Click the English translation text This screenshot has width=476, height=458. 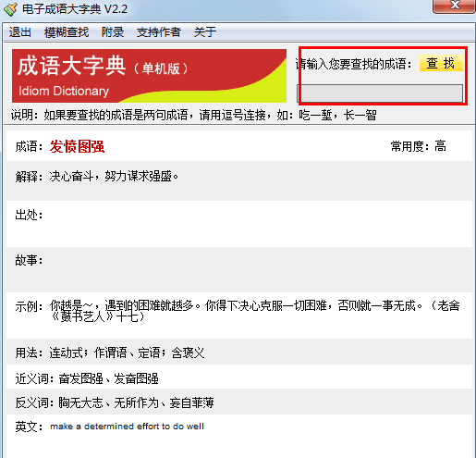click(x=127, y=427)
